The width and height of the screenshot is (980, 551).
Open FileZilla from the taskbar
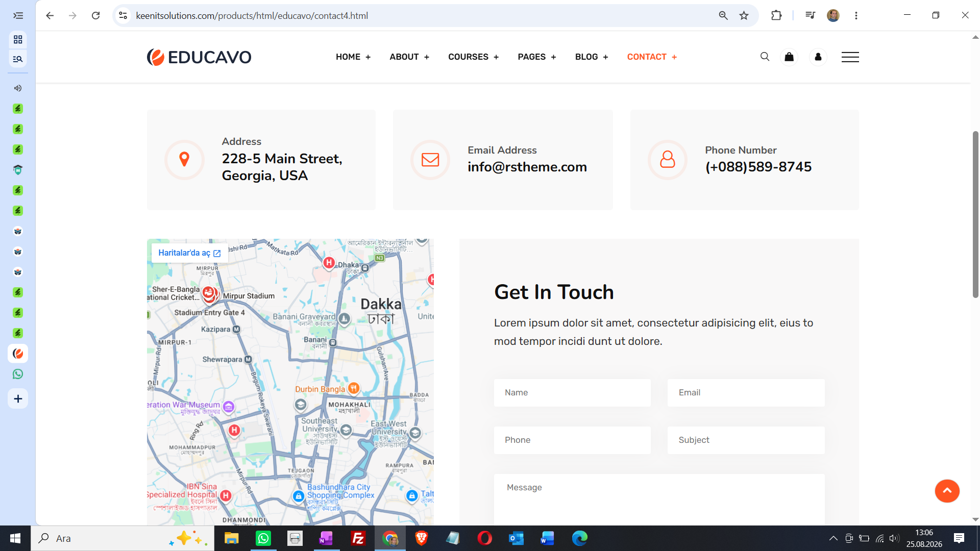pos(358,538)
